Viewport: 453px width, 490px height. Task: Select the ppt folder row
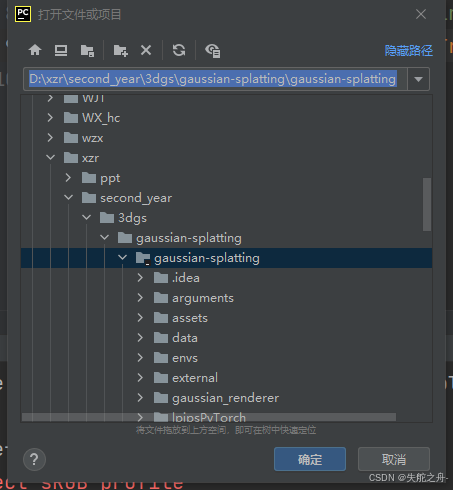pos(226,178)
